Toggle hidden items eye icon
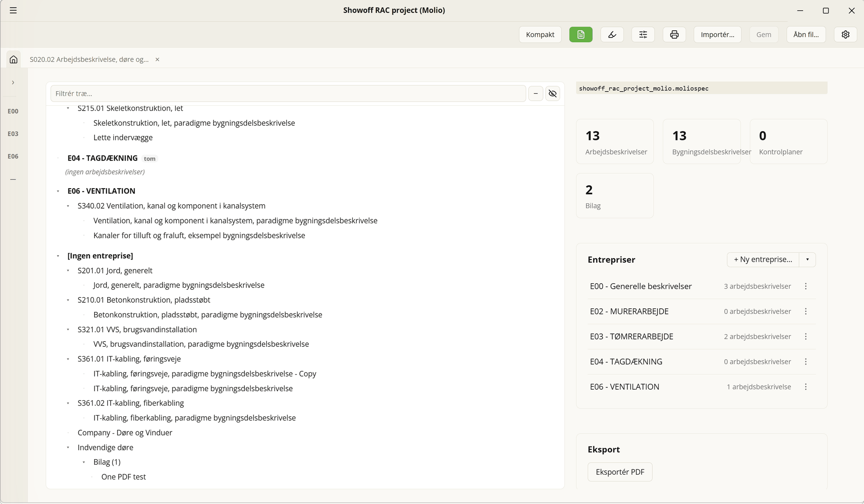864x504 pixels. coord(553,93)
